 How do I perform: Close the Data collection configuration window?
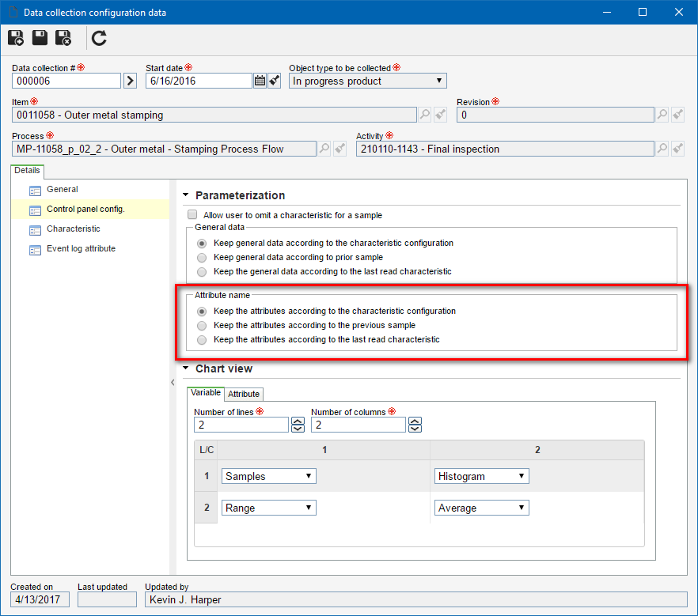tap(679, 12)
